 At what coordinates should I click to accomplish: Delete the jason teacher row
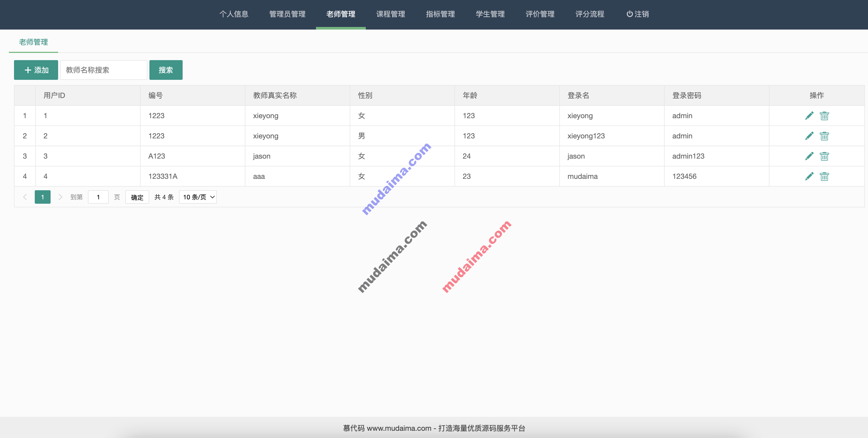[824, 156]
